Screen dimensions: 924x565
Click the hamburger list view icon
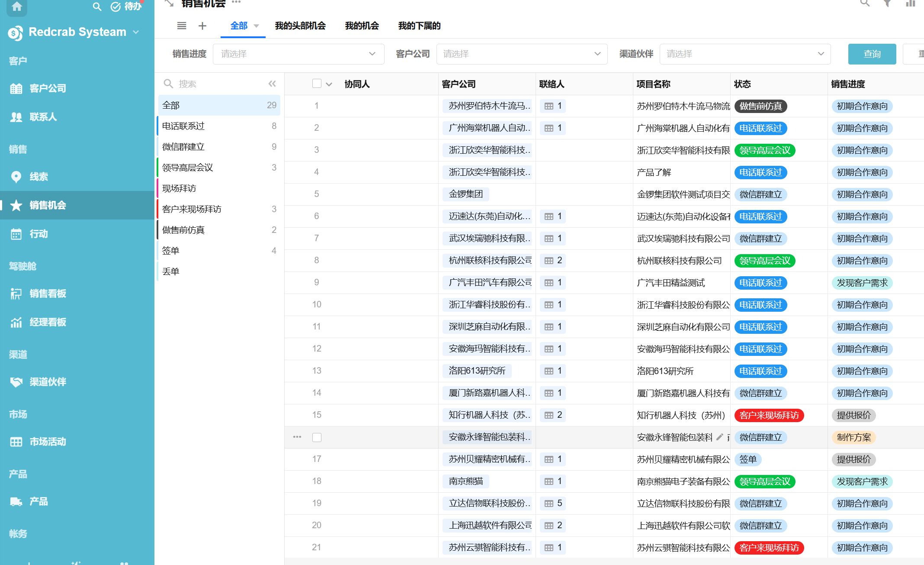click(x=182, y=26)
